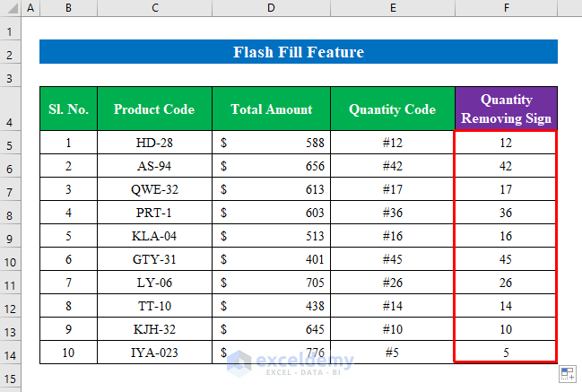The image size is (582, 392).
Task: Select column A header
Action: [30, 8]
